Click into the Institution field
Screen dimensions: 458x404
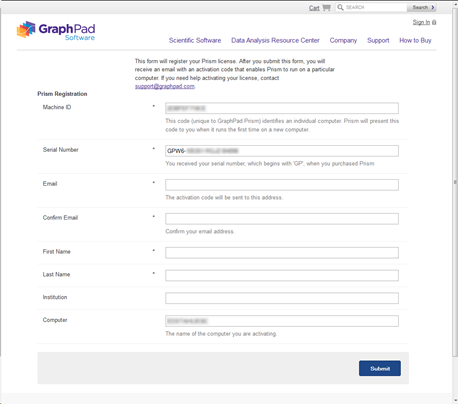click(282, 298)
